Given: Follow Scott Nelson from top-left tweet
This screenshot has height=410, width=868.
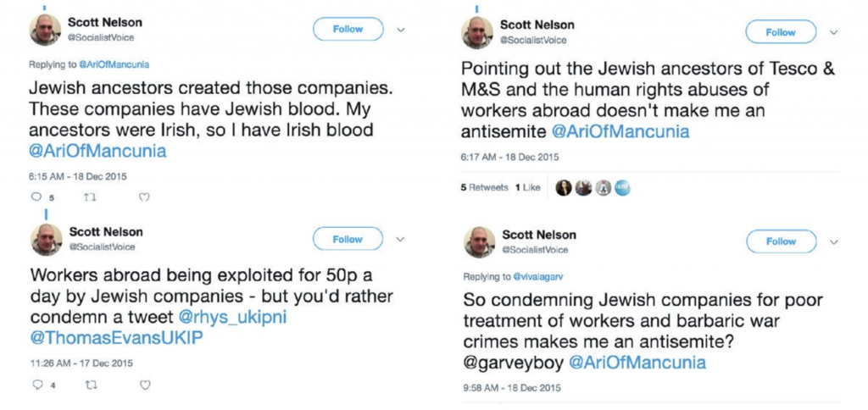Looking at the screenshot, I should (347, 29).
